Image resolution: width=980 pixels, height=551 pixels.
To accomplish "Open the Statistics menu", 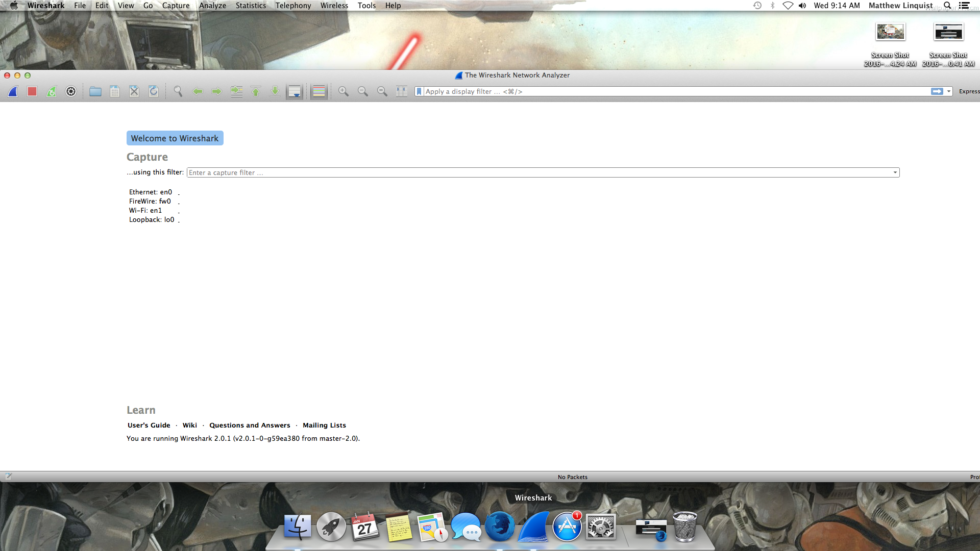I will tap(251, 6).
